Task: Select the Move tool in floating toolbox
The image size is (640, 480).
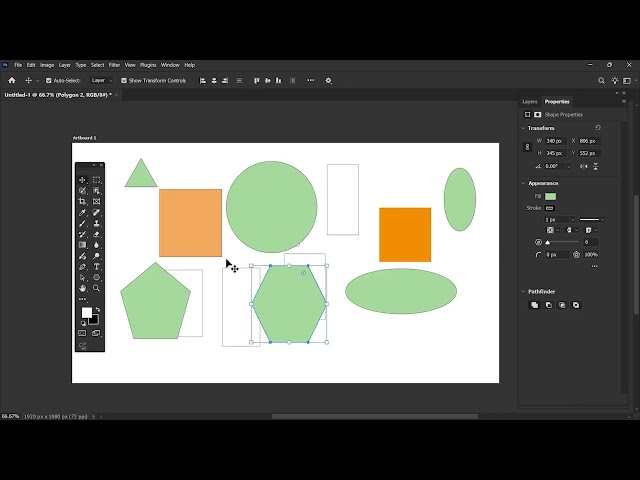Action: 82,180
